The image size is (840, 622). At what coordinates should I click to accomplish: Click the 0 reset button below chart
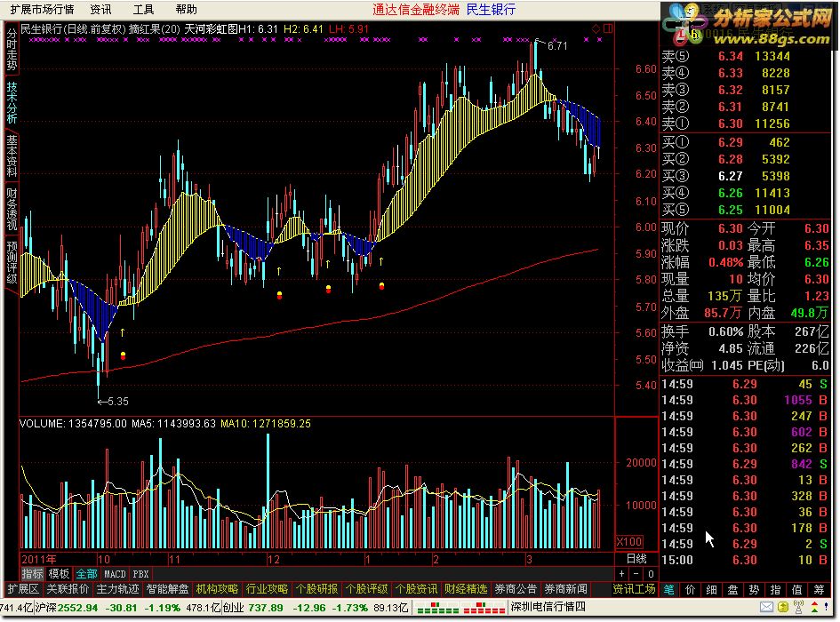point(651,574)
